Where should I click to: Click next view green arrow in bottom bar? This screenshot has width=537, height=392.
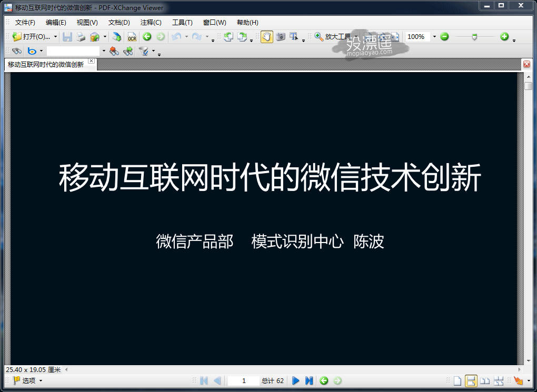(x=337, y=381)
